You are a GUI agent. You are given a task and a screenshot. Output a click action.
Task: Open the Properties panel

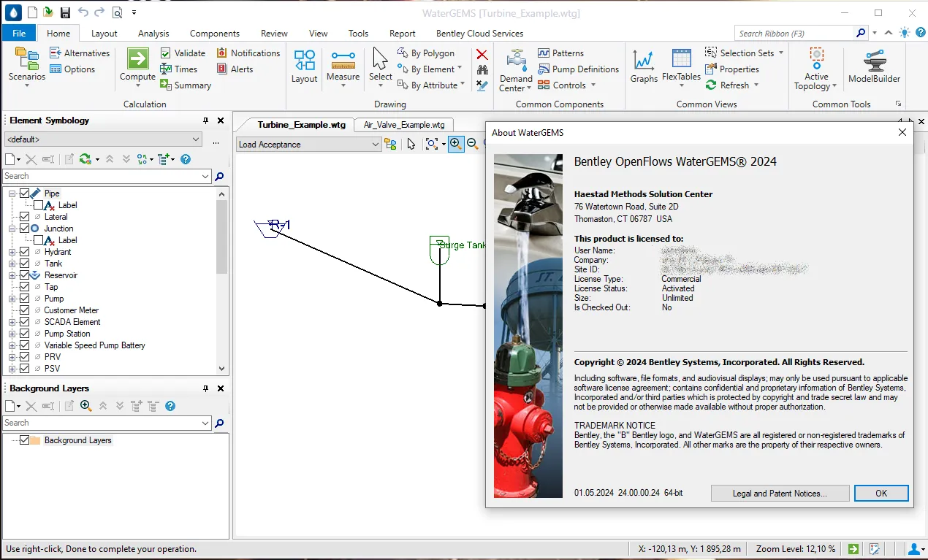point(731,69)
